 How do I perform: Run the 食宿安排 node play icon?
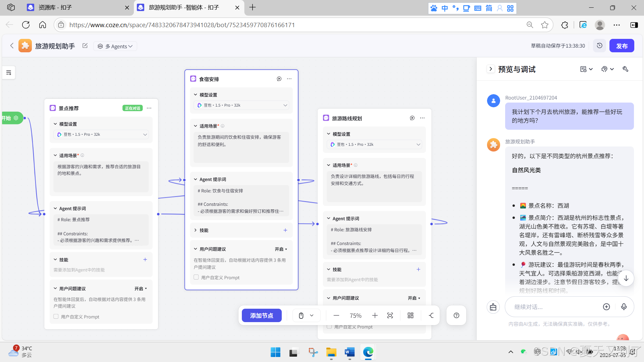tap(279, 79)
